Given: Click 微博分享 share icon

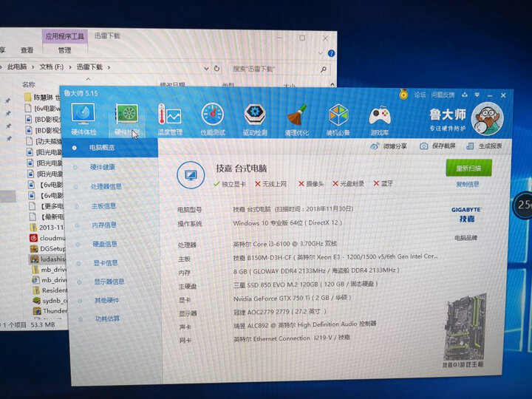Looking at the screenshot, I should [x=388, y=146].
